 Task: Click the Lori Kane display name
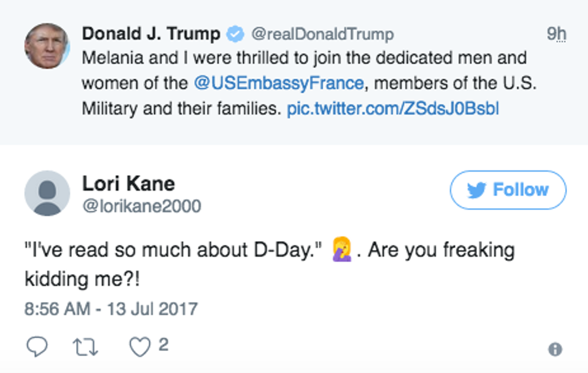(x=128, y=183)
